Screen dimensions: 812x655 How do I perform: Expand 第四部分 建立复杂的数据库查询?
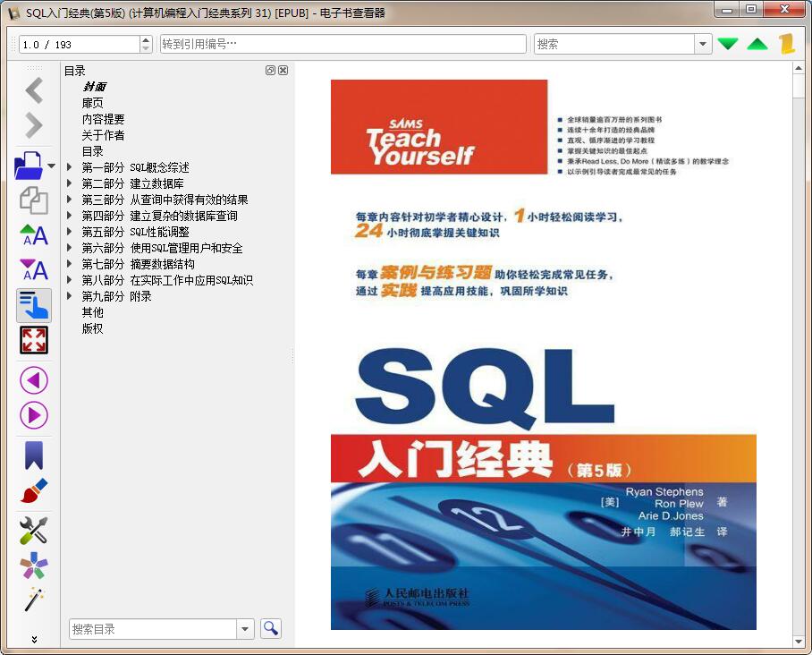tap(69, 215)
